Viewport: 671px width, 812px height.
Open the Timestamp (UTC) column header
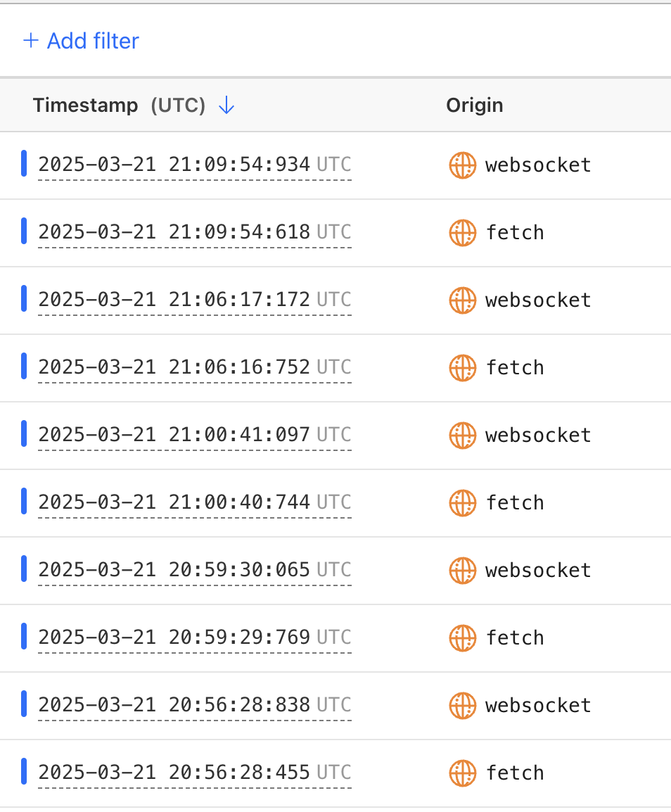120,105
